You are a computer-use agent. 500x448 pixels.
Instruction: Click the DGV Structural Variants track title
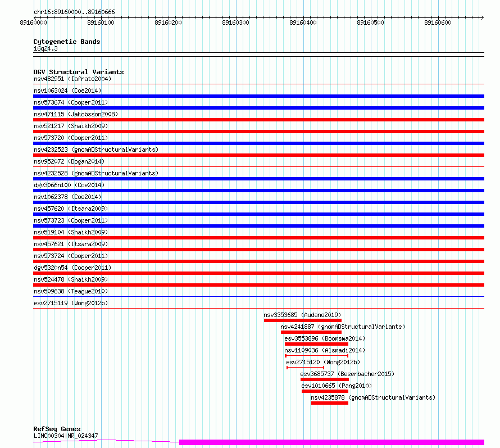[x=79, y=72]
